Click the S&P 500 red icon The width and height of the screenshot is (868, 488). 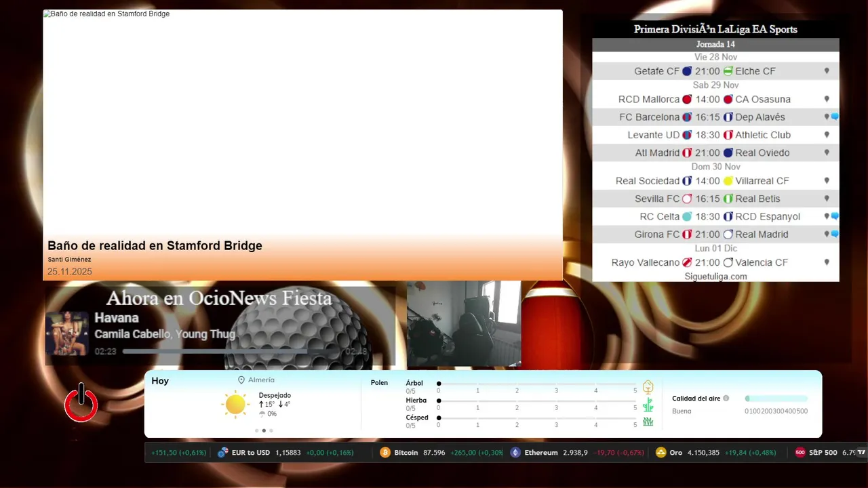800,453
